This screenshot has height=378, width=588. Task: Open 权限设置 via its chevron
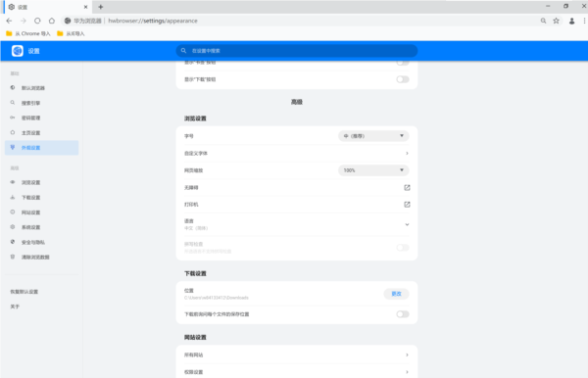pos(407,372)
